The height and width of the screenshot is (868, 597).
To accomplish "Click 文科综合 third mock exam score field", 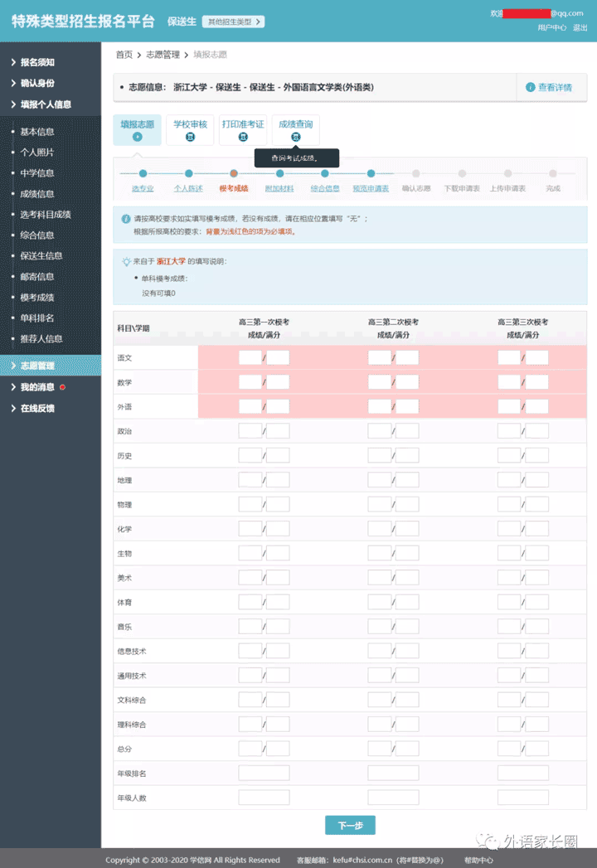I will tap(509, 700).
